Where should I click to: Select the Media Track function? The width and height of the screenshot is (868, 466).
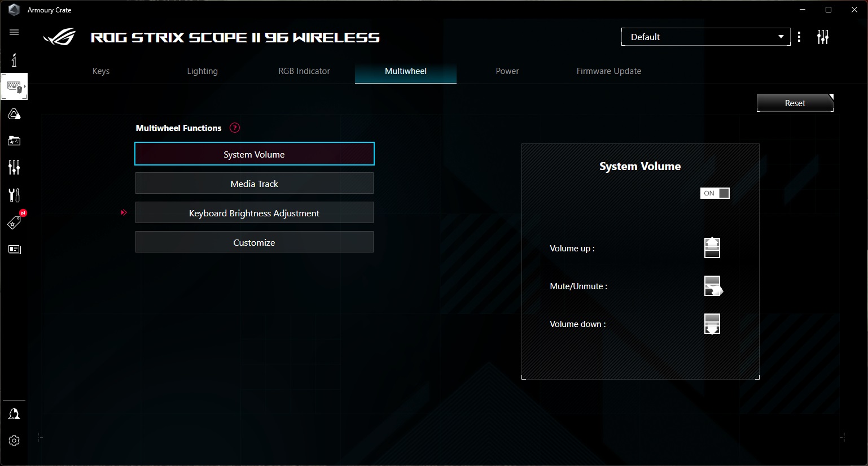(x=255, y=184)
